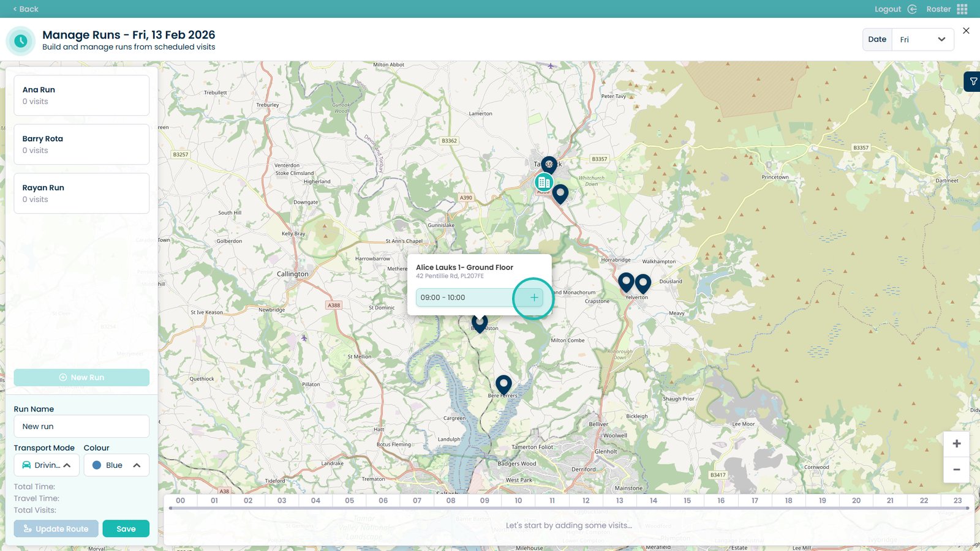
Task: Click the Roster grid icon
Action: [x=962, y=9]
